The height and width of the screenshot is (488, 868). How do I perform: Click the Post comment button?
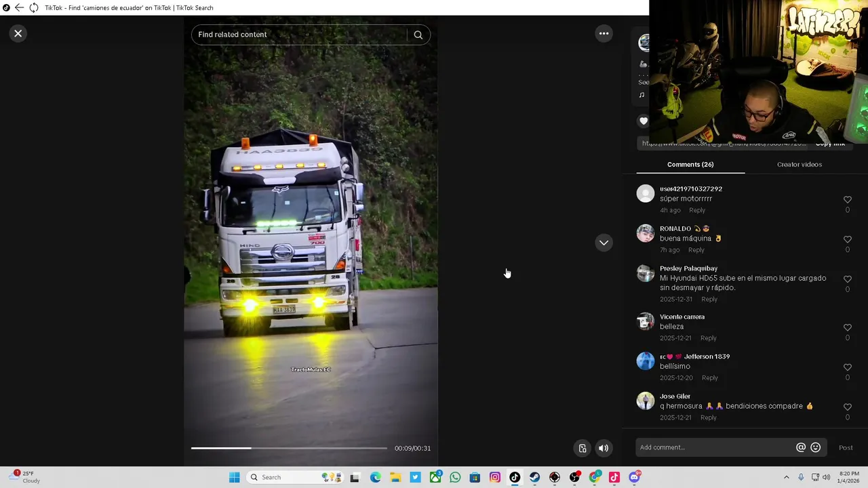pyautogui.click(x=846, y=447)
